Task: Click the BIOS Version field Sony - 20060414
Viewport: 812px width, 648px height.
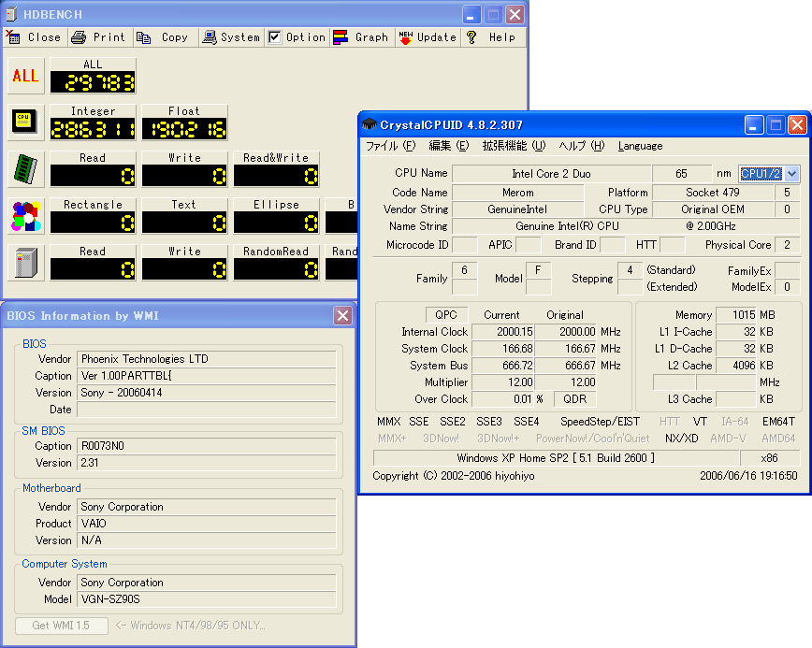Action: (207, 393)
